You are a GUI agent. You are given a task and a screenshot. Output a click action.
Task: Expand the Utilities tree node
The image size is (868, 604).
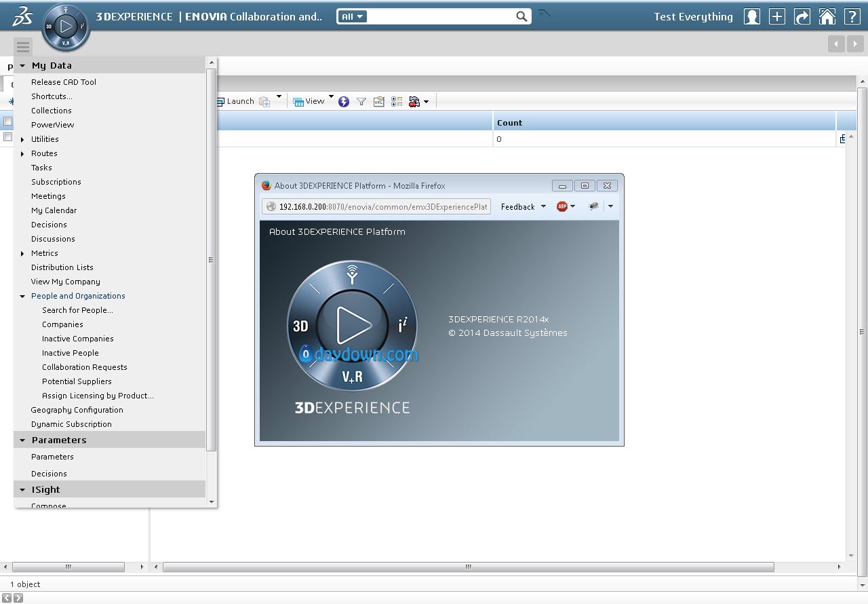click(22, 139)
